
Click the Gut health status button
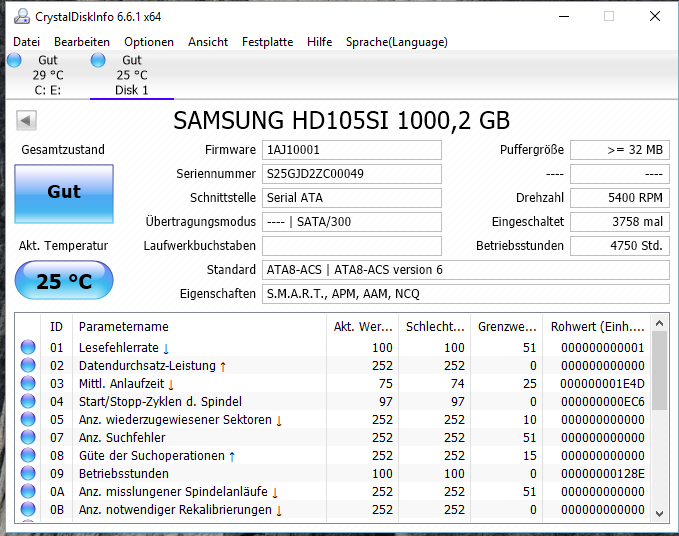pos(64,192)
